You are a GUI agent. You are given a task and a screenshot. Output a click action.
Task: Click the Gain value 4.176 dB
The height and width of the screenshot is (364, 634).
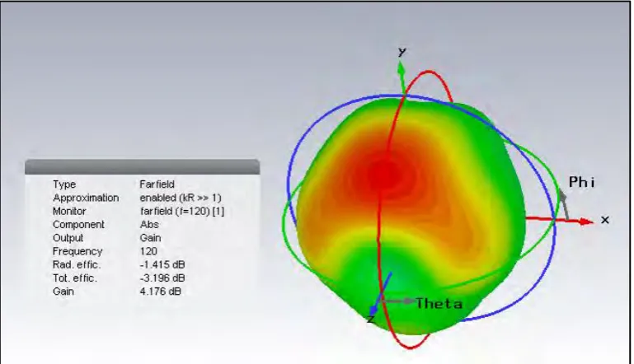160,292
